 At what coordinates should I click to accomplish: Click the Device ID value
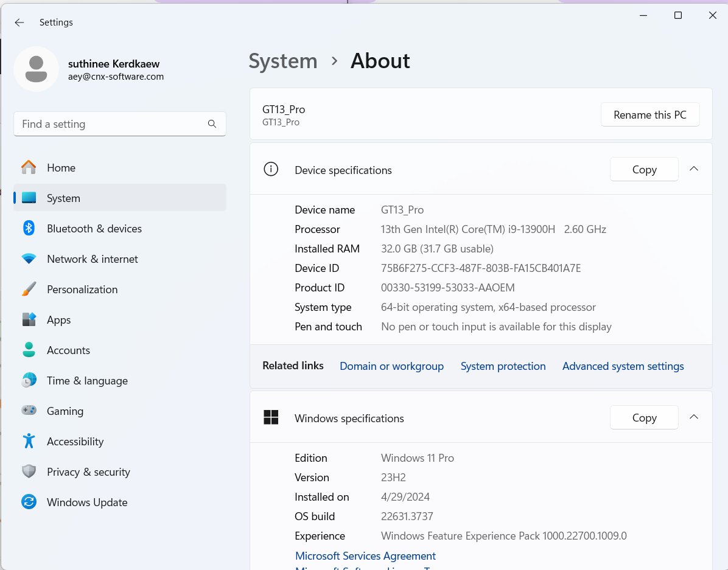coord(481,268)
